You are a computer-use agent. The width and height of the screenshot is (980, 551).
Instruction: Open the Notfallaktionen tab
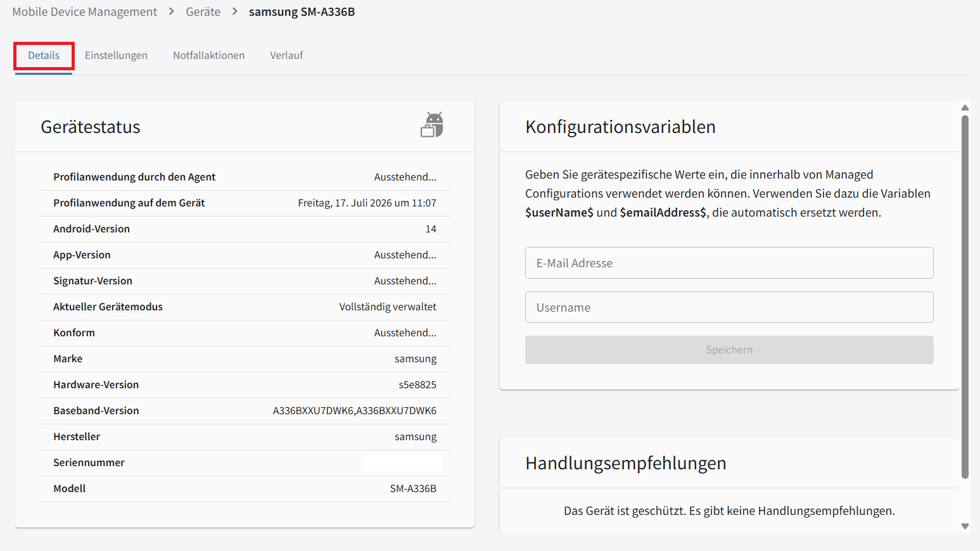tap(208, 56)
